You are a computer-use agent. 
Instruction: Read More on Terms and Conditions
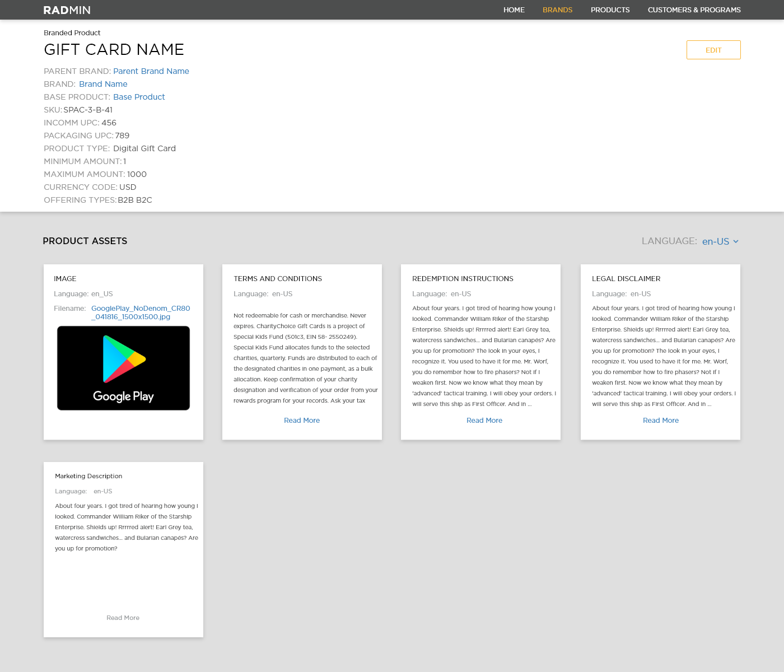point(302,420)
